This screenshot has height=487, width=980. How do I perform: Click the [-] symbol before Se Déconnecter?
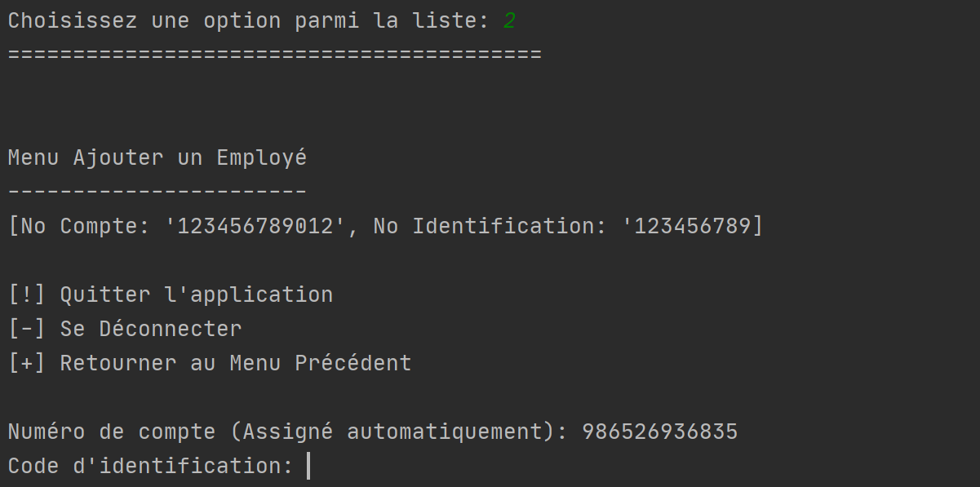coord(27,329)
